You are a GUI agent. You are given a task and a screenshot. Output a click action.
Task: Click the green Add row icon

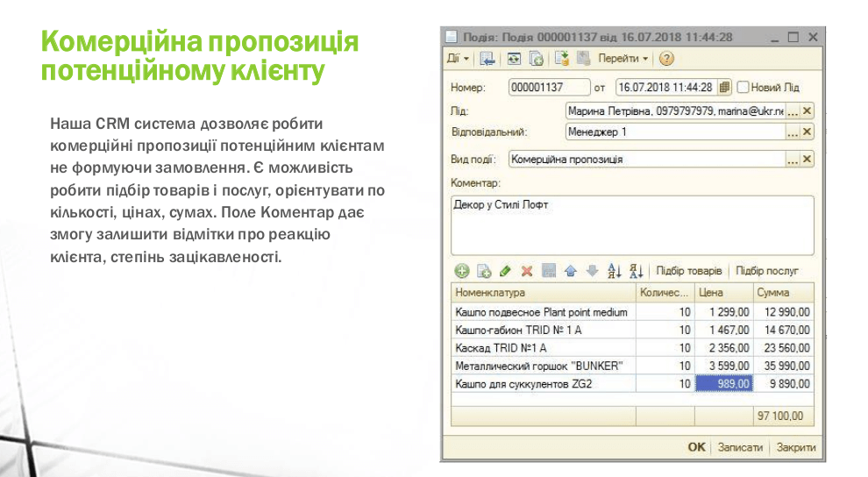(461, 271)
